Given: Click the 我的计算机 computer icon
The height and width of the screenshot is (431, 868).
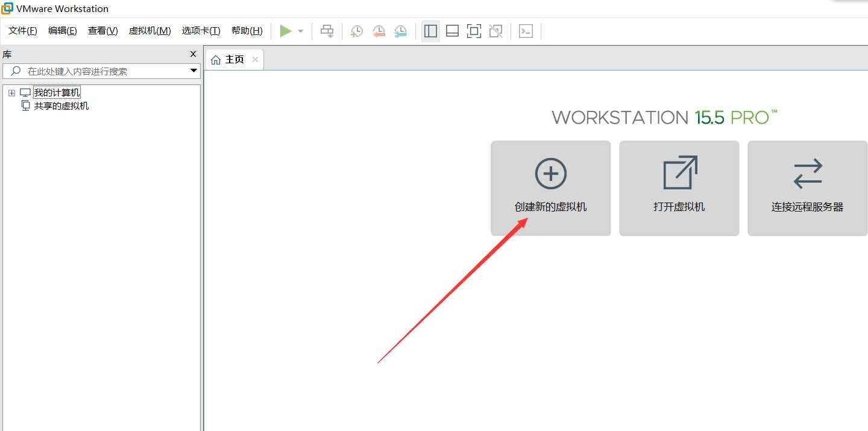Looking at the screenshot, I should (25, 93).
